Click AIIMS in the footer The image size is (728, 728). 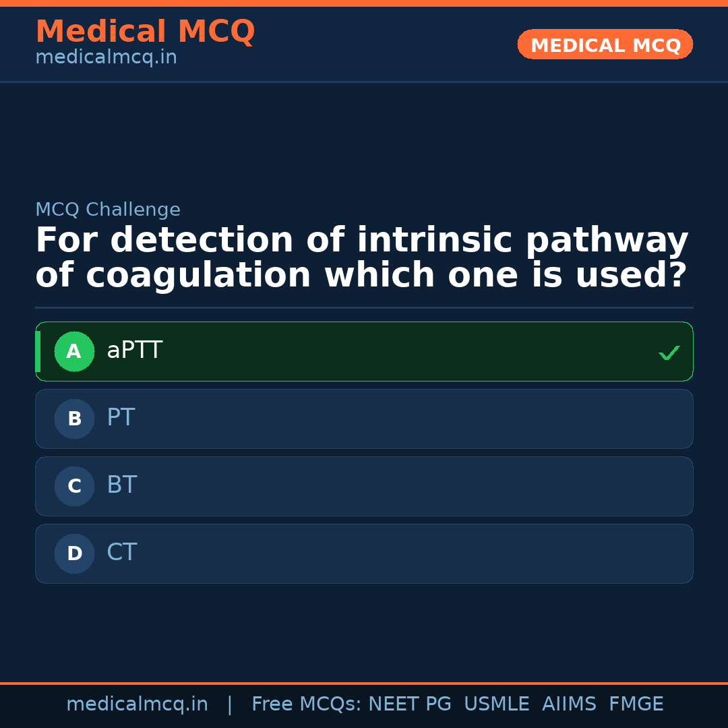point(569,704)
